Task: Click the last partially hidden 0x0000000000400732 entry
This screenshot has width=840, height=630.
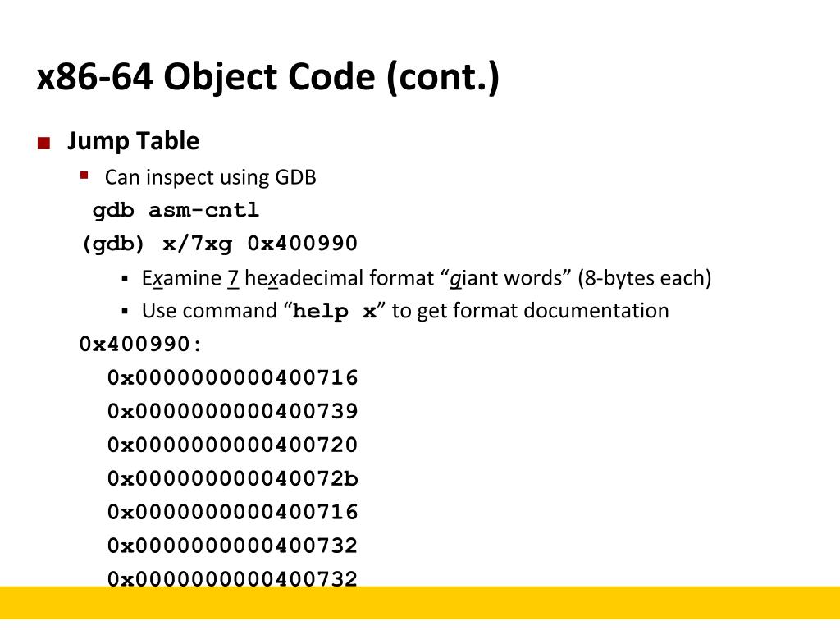Action: coord(232,578)
